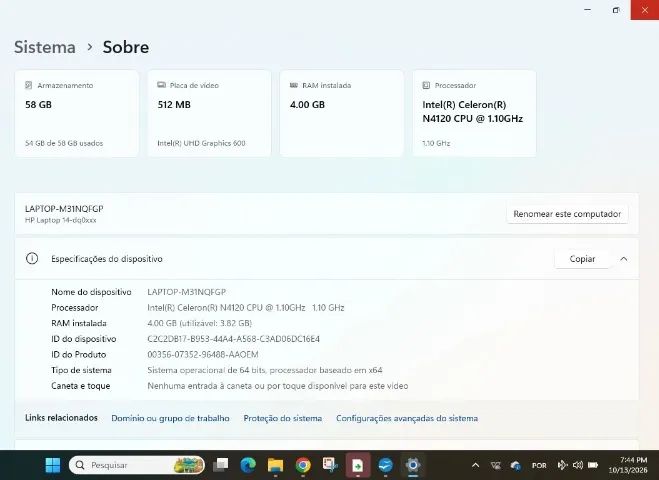Select device name LAPTOP-M31NQFGP in specs
The image size is (659, 480).
coord(187,292)
